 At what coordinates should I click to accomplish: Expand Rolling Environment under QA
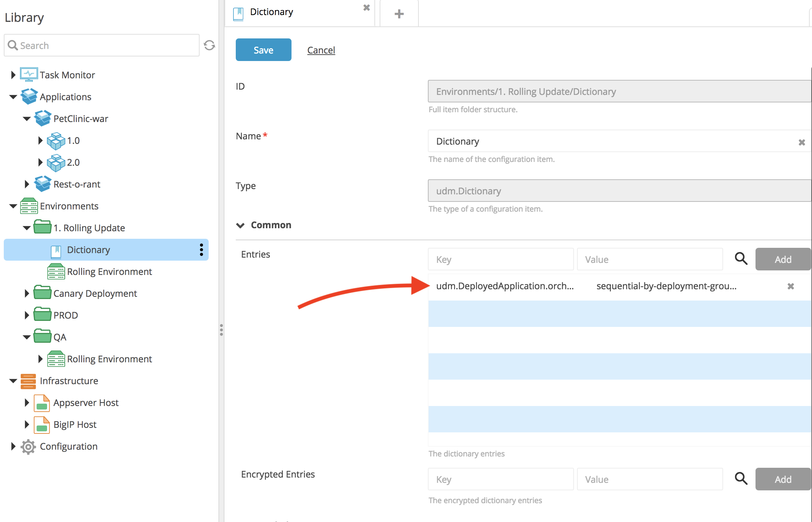(40, 359)
